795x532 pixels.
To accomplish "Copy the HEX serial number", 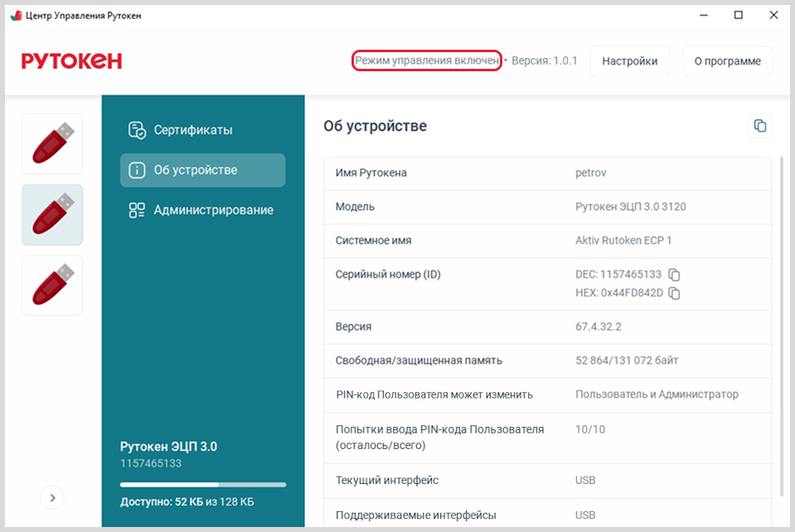I will tap(674, 293).
